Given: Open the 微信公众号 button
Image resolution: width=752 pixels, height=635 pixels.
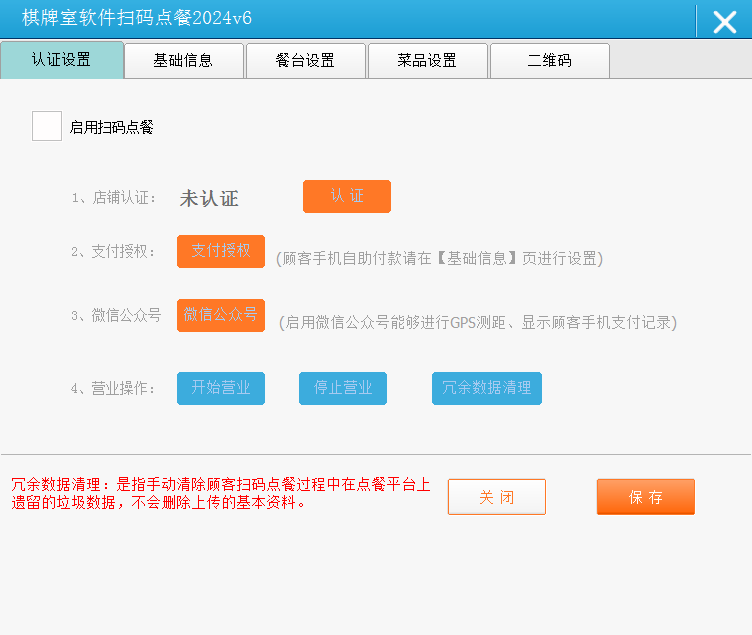Looking at the screenshot, I should pyautogui.click(x=221, y=315).
